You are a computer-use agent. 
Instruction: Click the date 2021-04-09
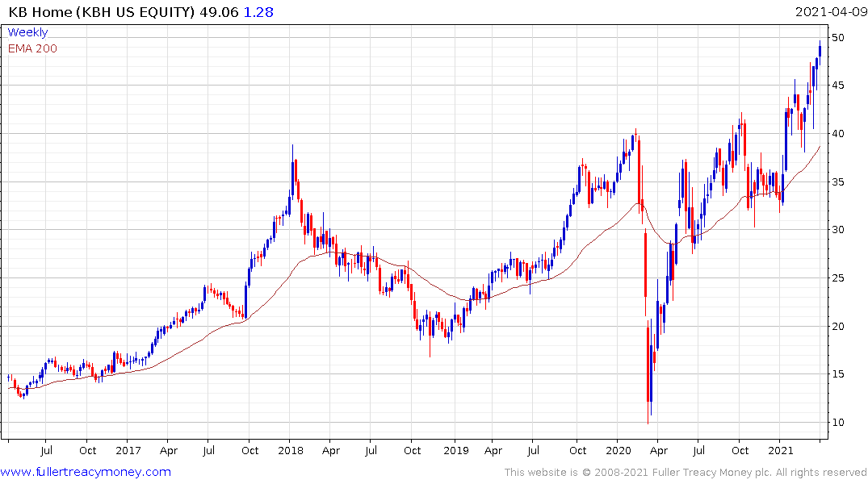pyautogui.click(x=831, y=12)
